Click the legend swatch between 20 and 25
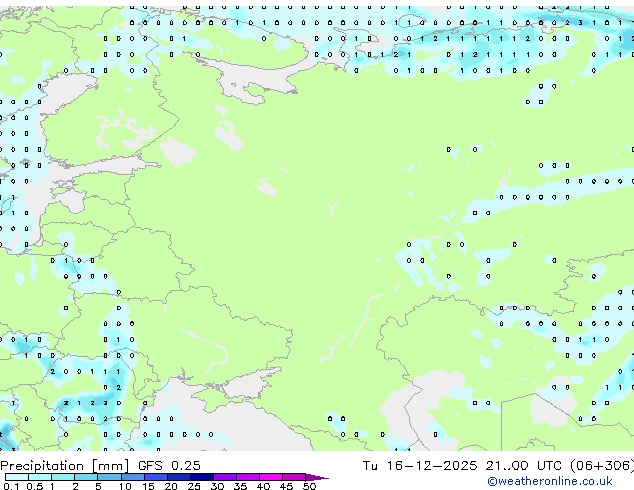The width and height of the screenshot is (634, 490). pyautogui.click(x=179, y=477)
